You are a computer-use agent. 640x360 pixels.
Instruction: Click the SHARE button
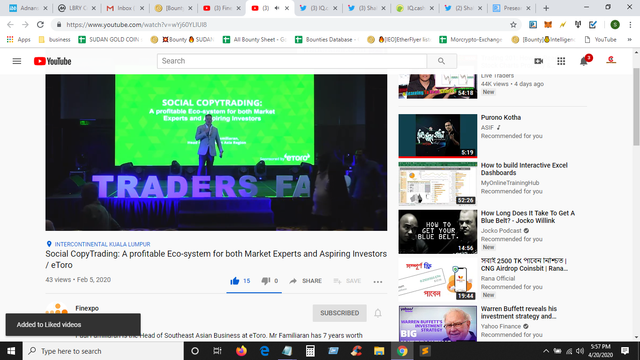tap(306, 281)
